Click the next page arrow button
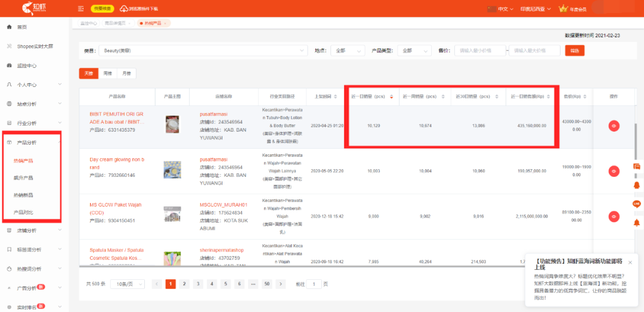The height and width of the screenshot is (312, 644). tap(280, 283)
